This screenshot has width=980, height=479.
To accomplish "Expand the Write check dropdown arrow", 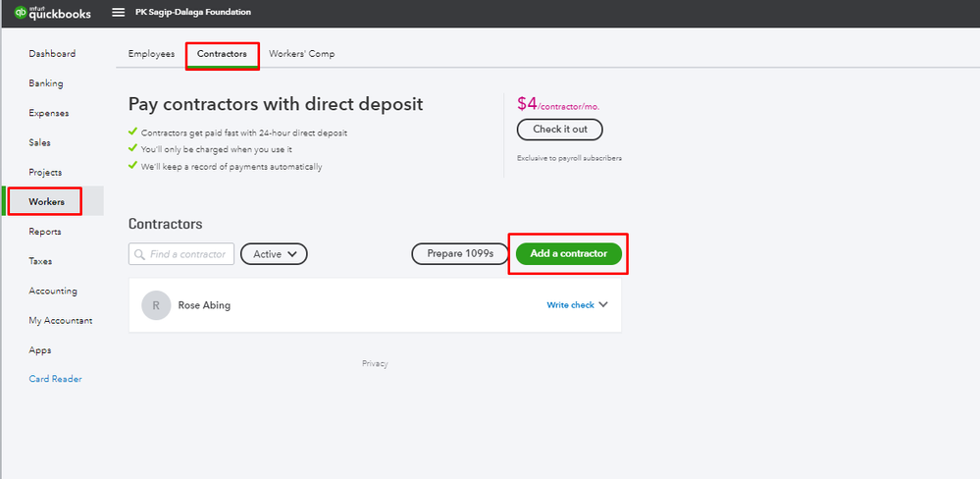I will coord(603,304).
